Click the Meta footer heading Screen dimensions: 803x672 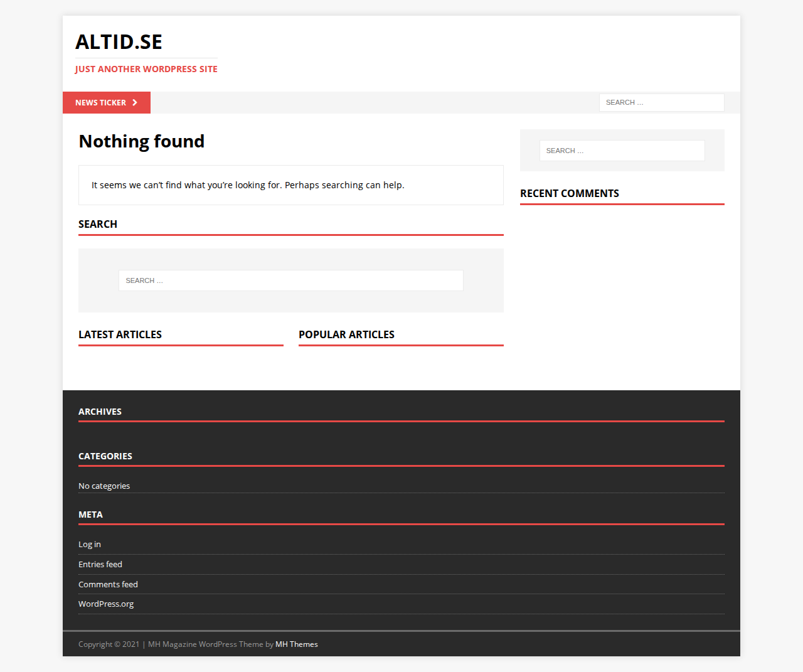[90, 515]
